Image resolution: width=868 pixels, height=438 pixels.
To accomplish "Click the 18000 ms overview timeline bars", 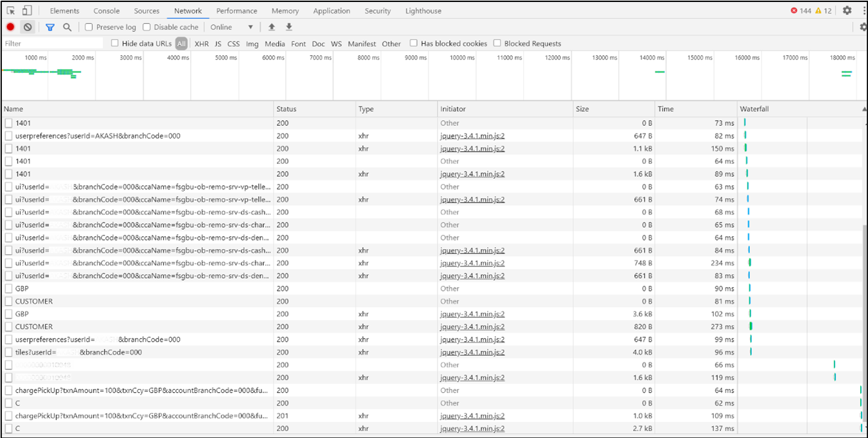I will tap(846, 74).
